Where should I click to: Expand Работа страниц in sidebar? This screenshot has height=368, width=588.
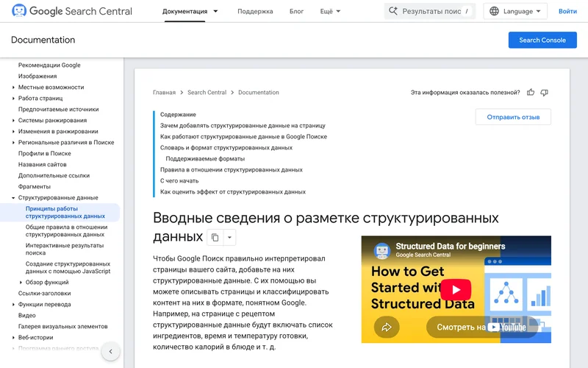[13, 99]
